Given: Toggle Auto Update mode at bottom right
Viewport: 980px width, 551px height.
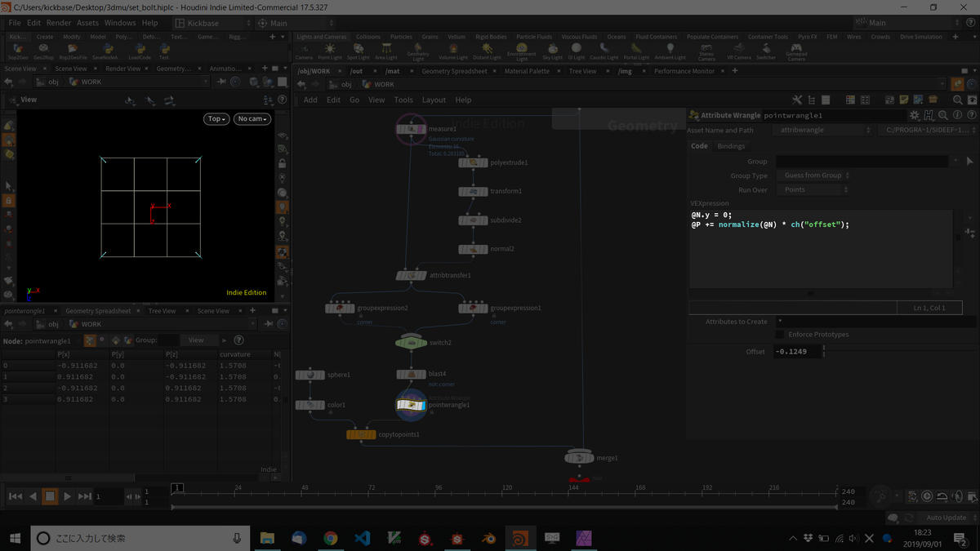Looking at the screenshot, I should coord(947,518).
